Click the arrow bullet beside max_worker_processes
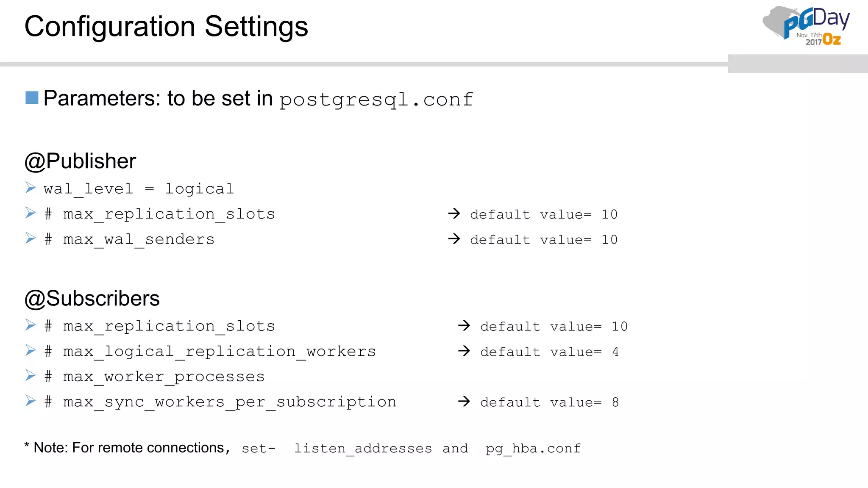This screenshot has height=488, width=868. tap(31, 375)
